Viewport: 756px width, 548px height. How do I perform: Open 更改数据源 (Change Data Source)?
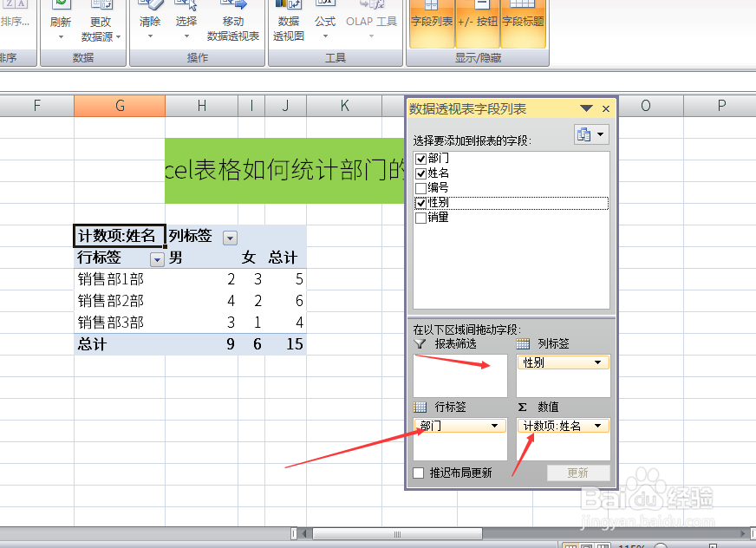pyautogui.click(x=101, y=22)
